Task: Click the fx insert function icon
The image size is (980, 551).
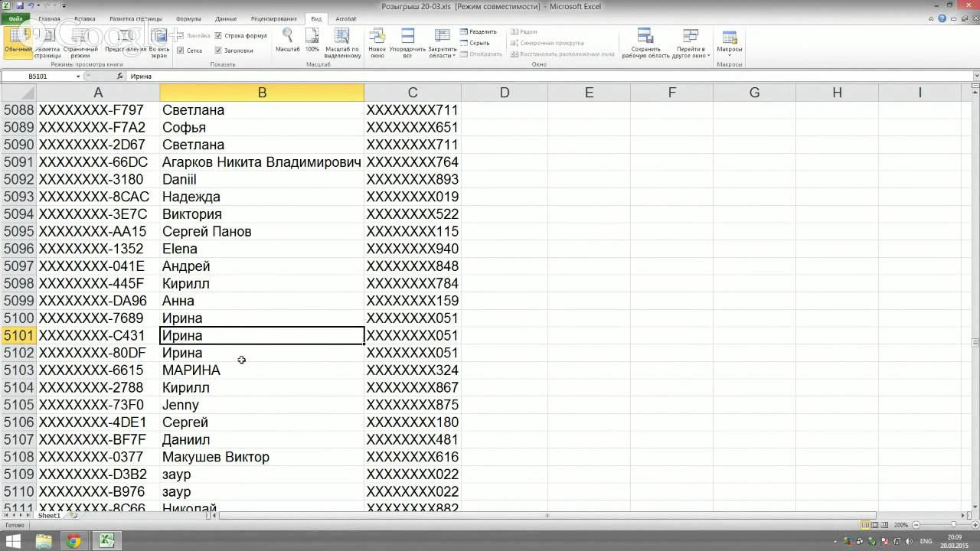Action: (x=119, y=77)
